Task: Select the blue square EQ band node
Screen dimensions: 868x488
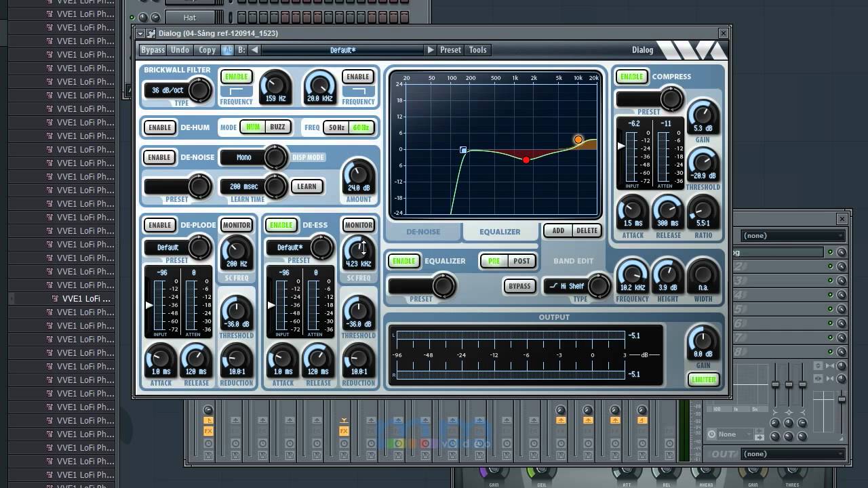Action: 463,150
